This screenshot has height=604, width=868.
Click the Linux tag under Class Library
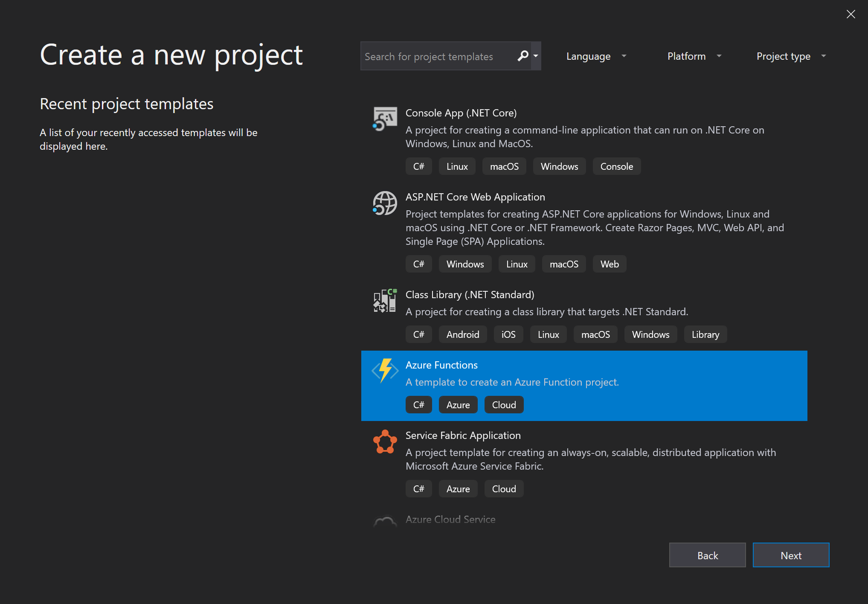(548, 334)
